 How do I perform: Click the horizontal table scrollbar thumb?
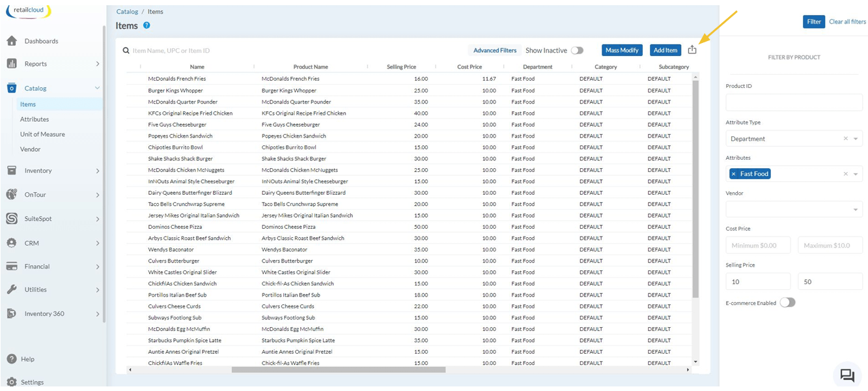tap(339, 369)
